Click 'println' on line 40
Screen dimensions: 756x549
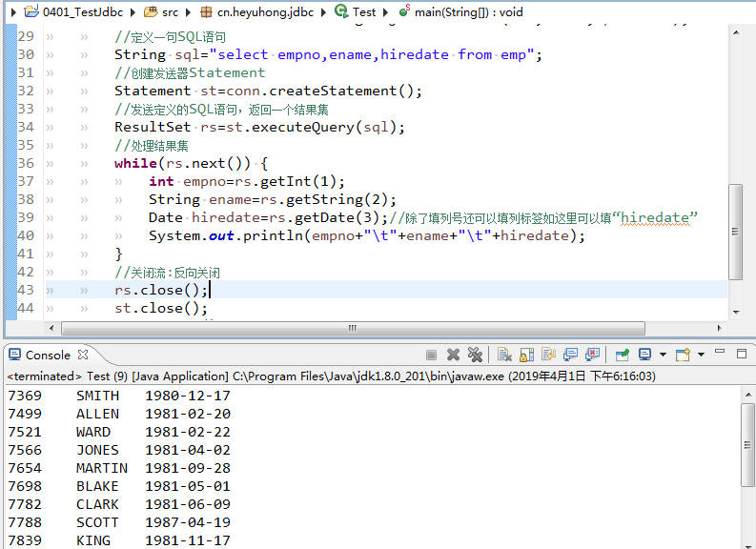(273, 235)
